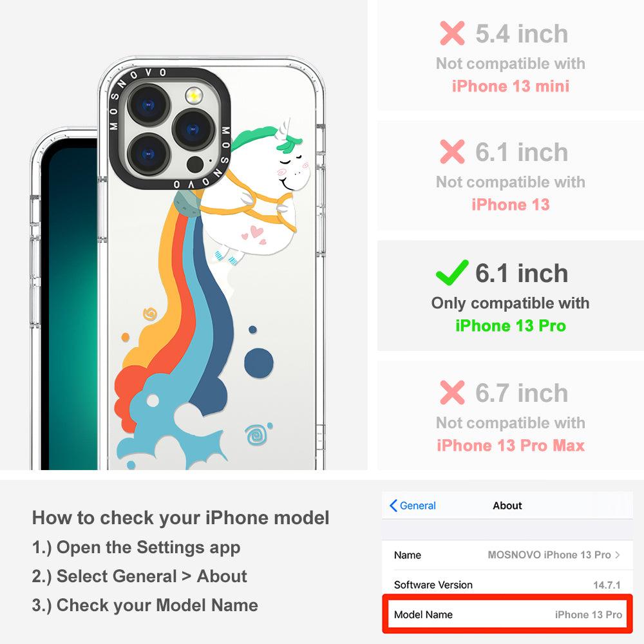This screenshot has height=644, width=644.
Task: Click the red X above iPhone 13 text
Action: (452, 151)
